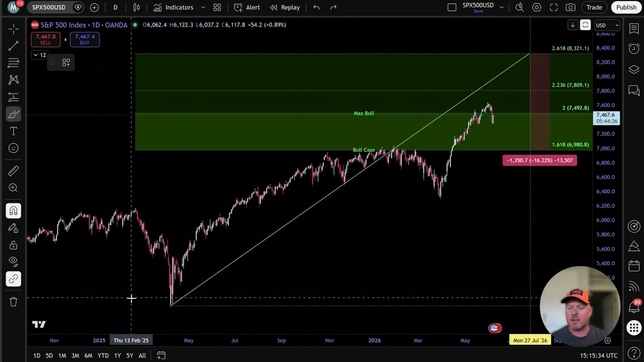Select the brush drawing tool
The height and width of the screenshot is (362, 644).
pos(14,114)
